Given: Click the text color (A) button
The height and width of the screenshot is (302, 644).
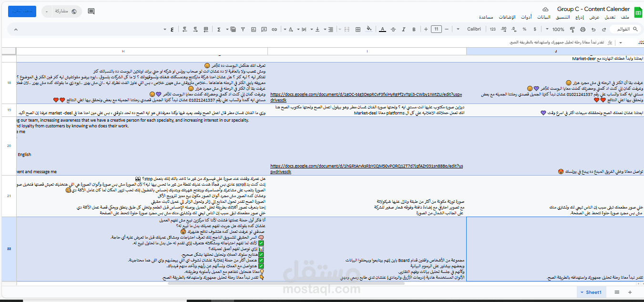Looking at the screenshot, I should [382, 29].
